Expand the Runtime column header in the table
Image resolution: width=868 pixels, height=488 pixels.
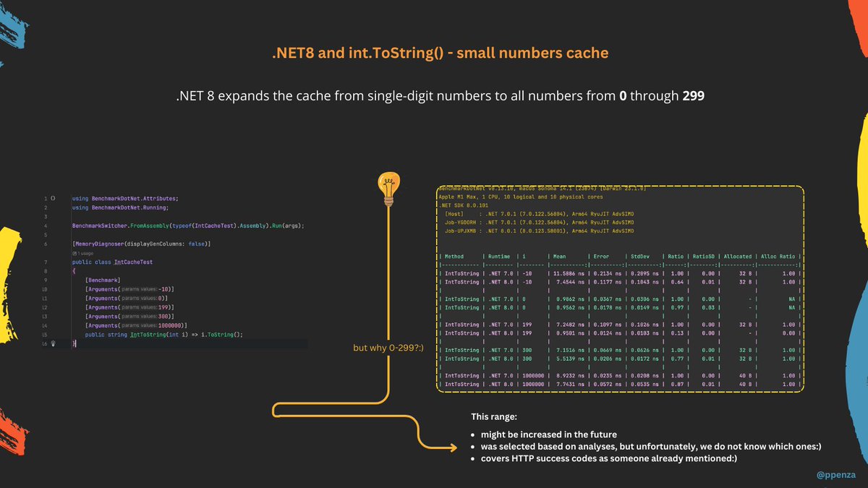pos(498,256)
